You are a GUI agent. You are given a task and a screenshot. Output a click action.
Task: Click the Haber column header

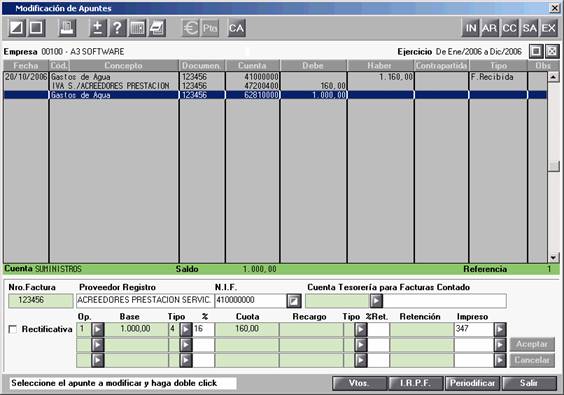380,65
